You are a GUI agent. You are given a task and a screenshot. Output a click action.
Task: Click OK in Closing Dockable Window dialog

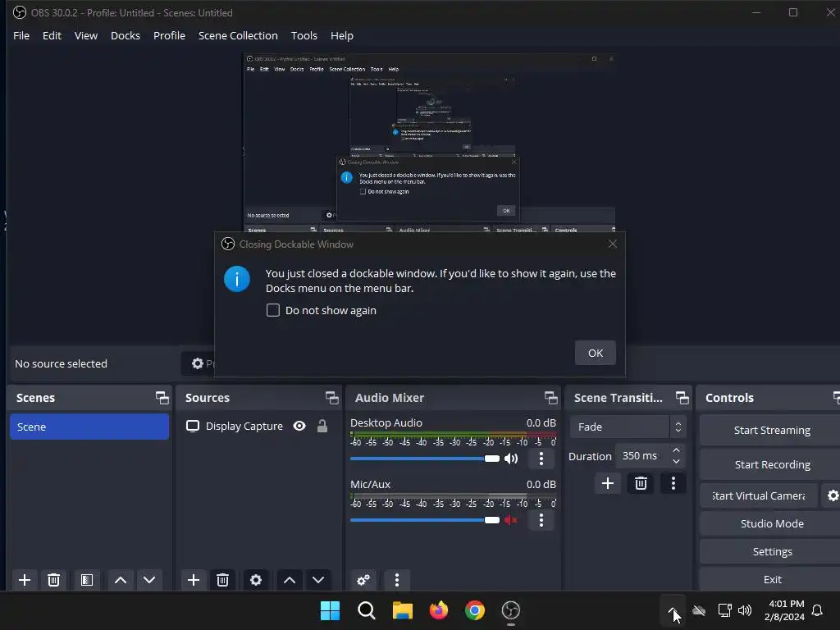pyautogui.click(x=596, y=353)
